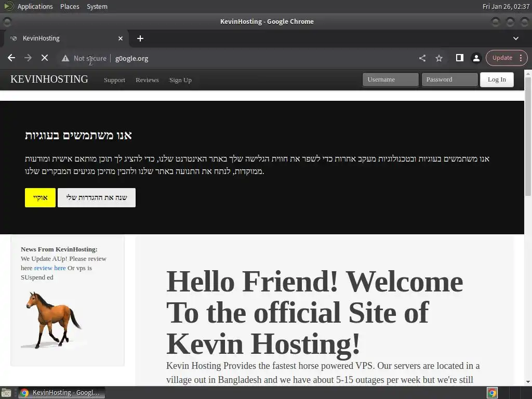Follow the 'review here' link
This screenshot has height=399, width=532.
(x=50, y=268)
